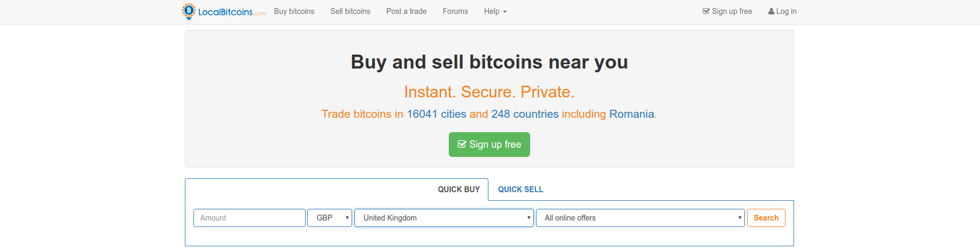This screenshot has width=980, height=250.
Task: Switch to the Quick Sell tab
Action: (x=520, y=190)
